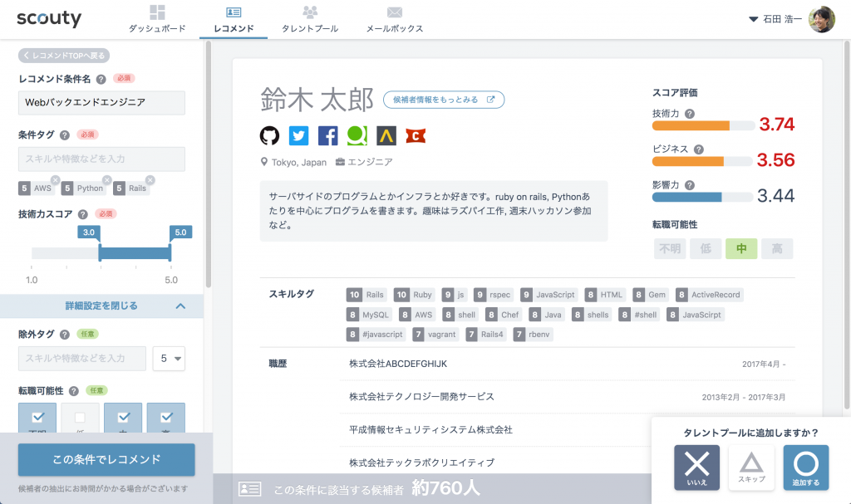Screen dimensions: 851x504
Task: Click help icon beside 技術力 score
Action: [x=690, y=114]
